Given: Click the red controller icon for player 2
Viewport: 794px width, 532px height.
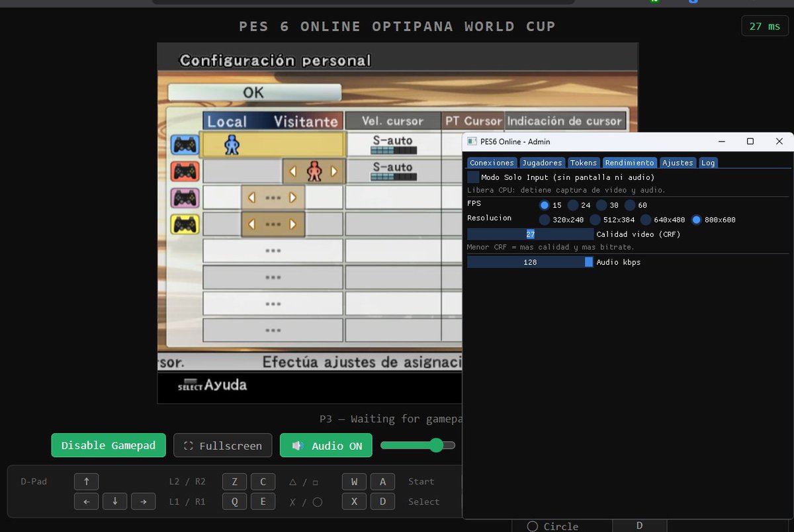Looking at the screenshot, I should [185, 171].
